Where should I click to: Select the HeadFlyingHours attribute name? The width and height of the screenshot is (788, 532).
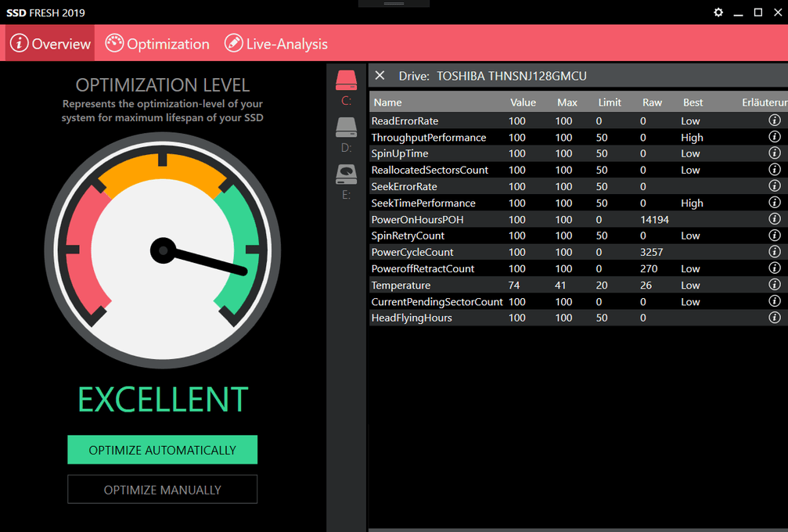[x=411, y=318]
